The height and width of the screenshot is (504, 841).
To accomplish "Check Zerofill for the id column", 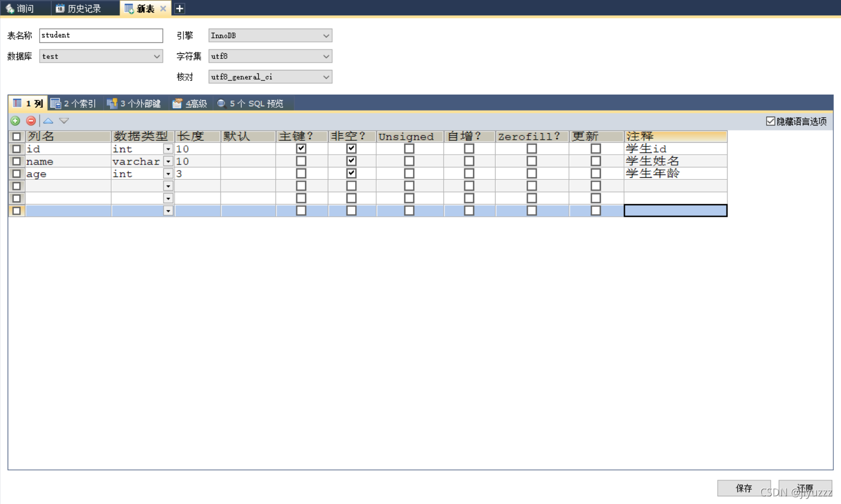I will [531, 149].
